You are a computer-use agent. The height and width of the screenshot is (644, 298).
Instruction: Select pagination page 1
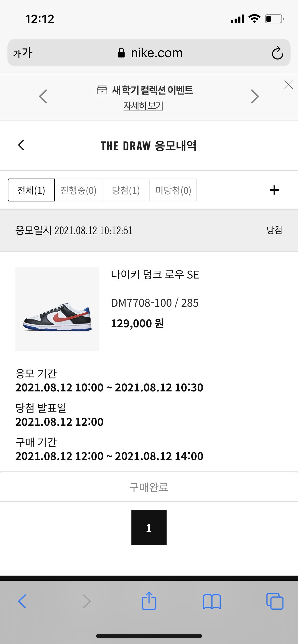pos(149,527)
